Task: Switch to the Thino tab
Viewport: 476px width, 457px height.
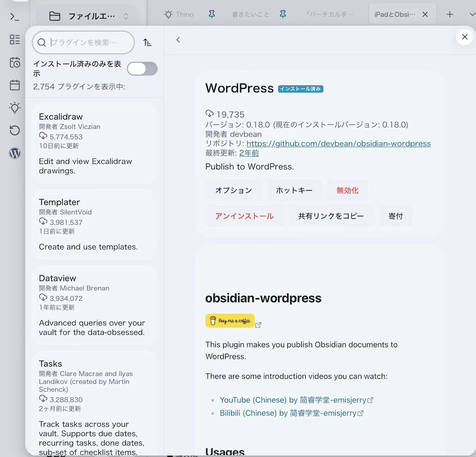Action: point(179,14)
